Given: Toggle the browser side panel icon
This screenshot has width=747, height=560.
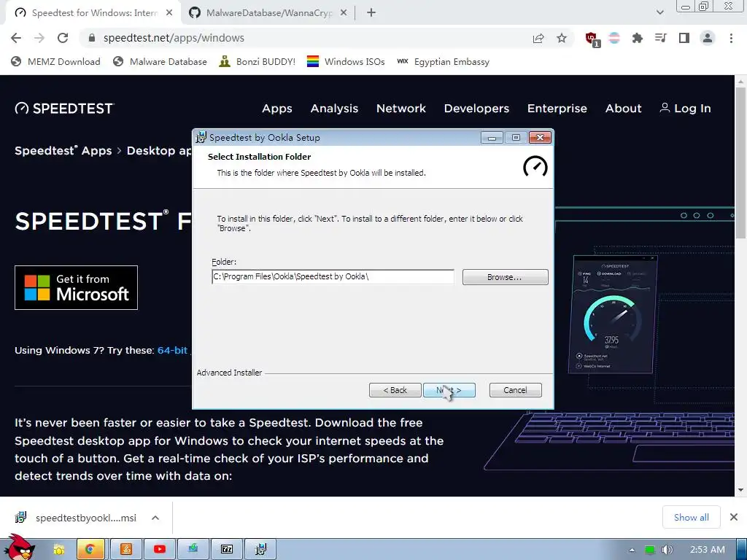Looking at the screenshot, I should point(684,38).
